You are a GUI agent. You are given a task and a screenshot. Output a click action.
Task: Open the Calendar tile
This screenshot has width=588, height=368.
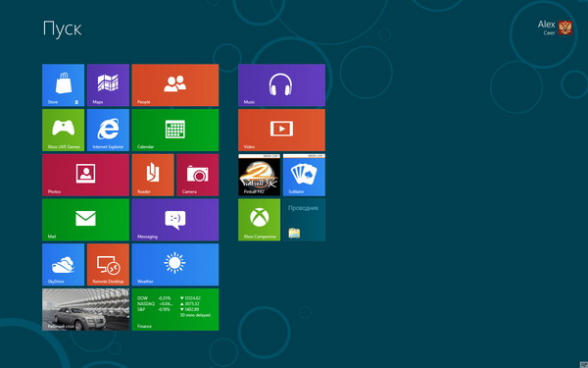[x=175, y=130]
